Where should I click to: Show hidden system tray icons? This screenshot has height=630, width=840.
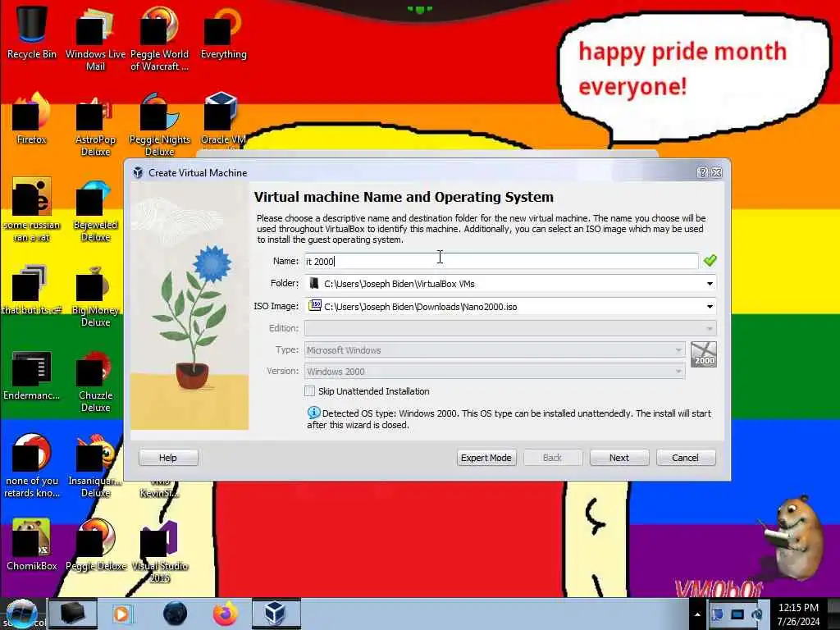pyautogui.click(x=697, y=614)
